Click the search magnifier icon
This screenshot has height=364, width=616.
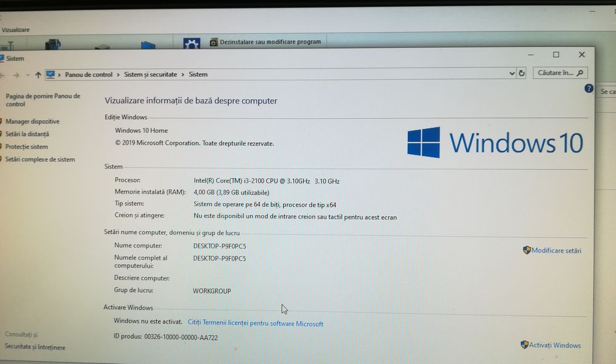pos(580,73)
